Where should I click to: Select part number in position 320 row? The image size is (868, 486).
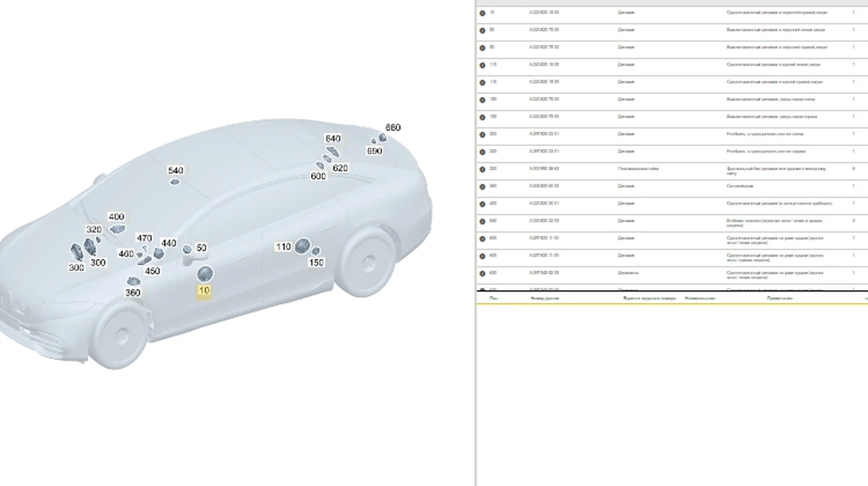coord(544,169)
